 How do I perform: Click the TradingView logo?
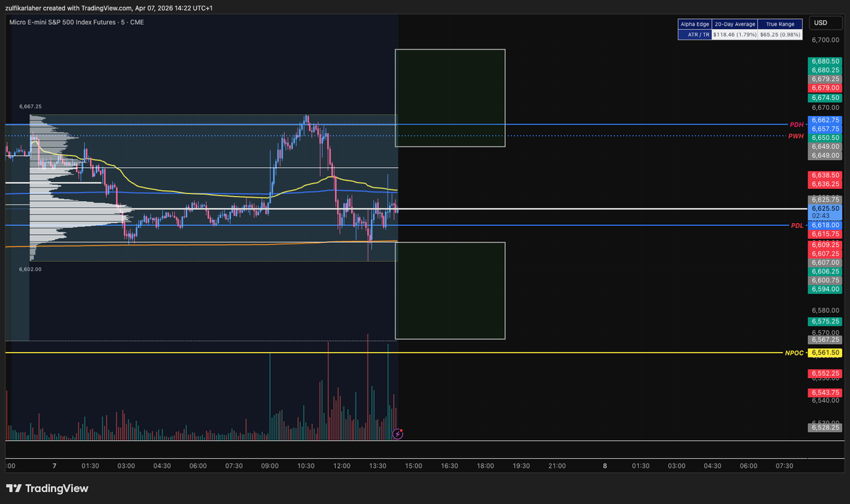click(47, 488)
